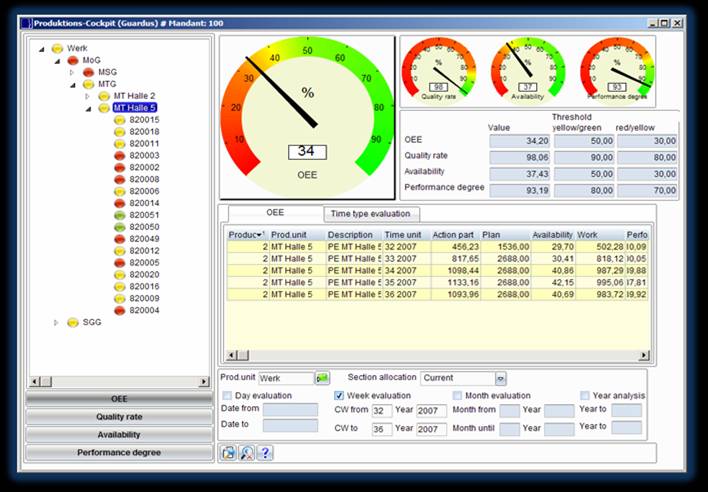Viewport: 708px width, 492px height.
Task: Collapse the MT Halle 5 node
Action: 88,108
